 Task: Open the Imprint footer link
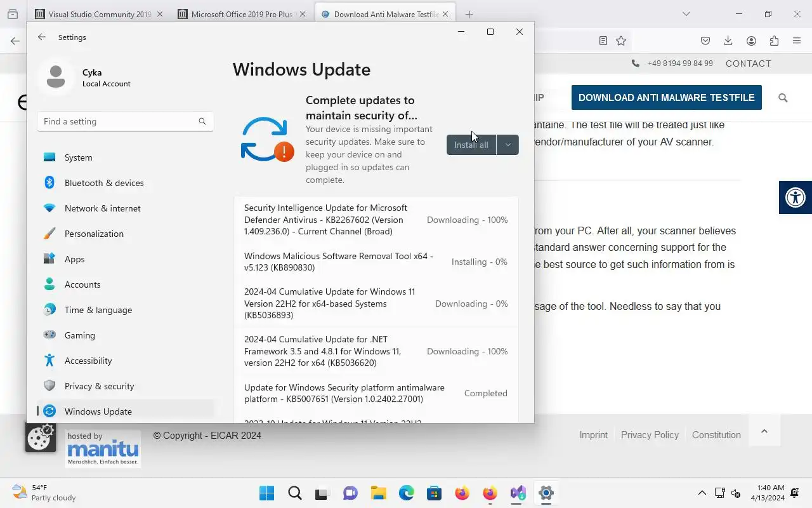pyautogui.click(x=593, y=435)
